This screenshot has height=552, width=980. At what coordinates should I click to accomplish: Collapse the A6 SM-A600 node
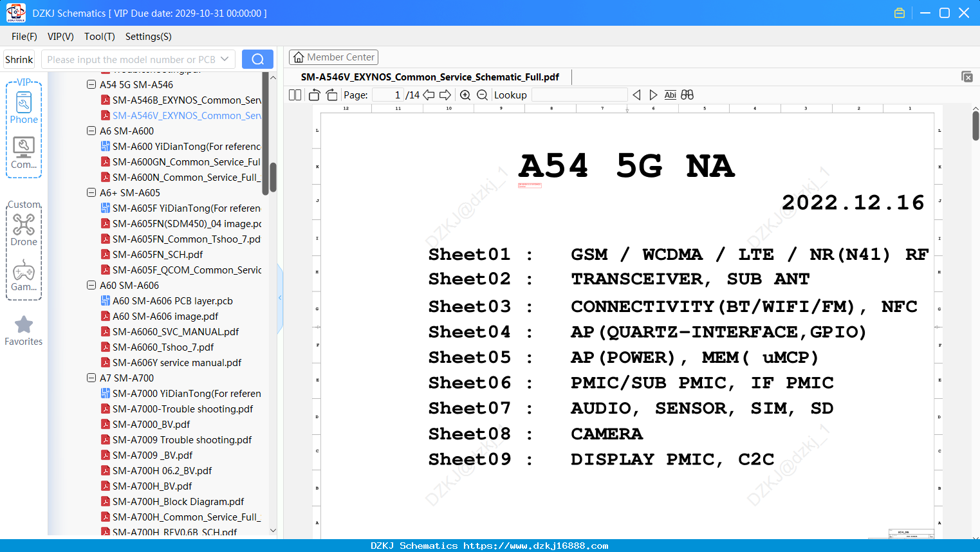91,131
